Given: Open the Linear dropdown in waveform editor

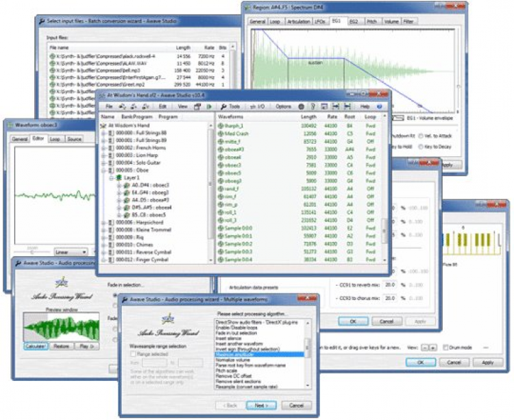Looking at the screenshot, I should coord(71,252).
